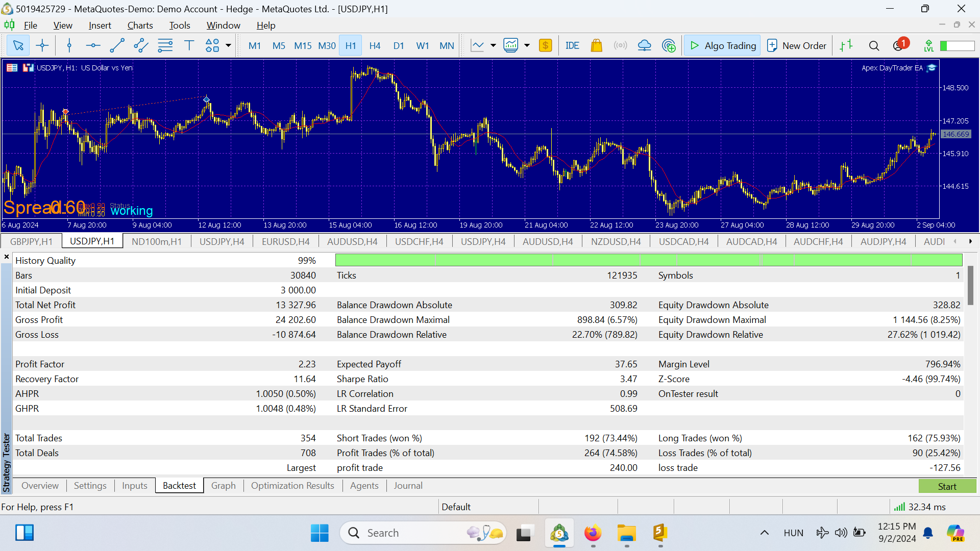Enable the M15 timeframe
This screenshot has height=551, width=980.
pyautogui.click(x=302, y=45)
